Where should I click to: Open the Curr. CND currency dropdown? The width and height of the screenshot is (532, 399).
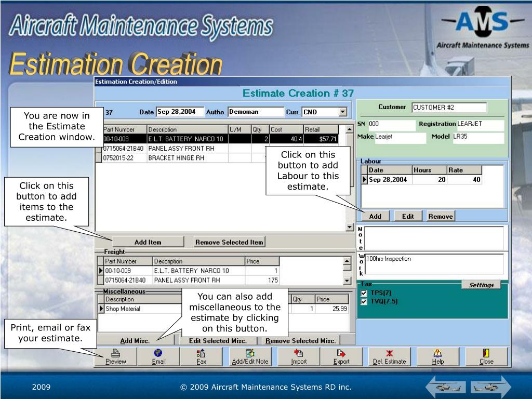pyautogui.click(x=343, y=112)
